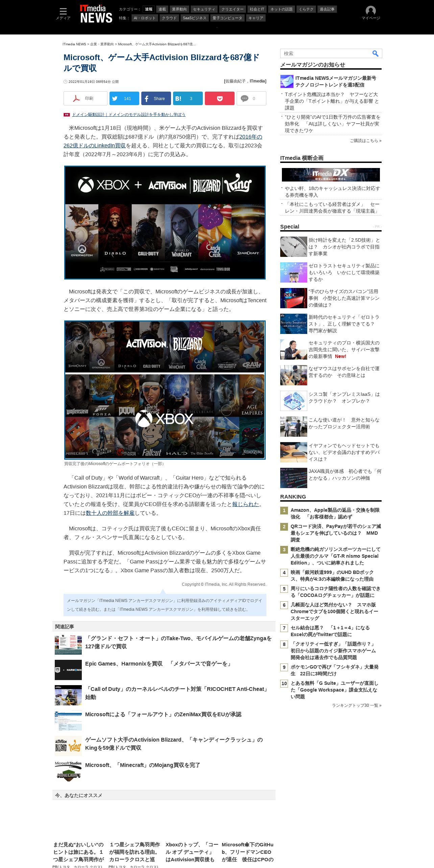Select the 速報 category tab
The height and width of the screenshot is (868, 434).
pos(149,9)
